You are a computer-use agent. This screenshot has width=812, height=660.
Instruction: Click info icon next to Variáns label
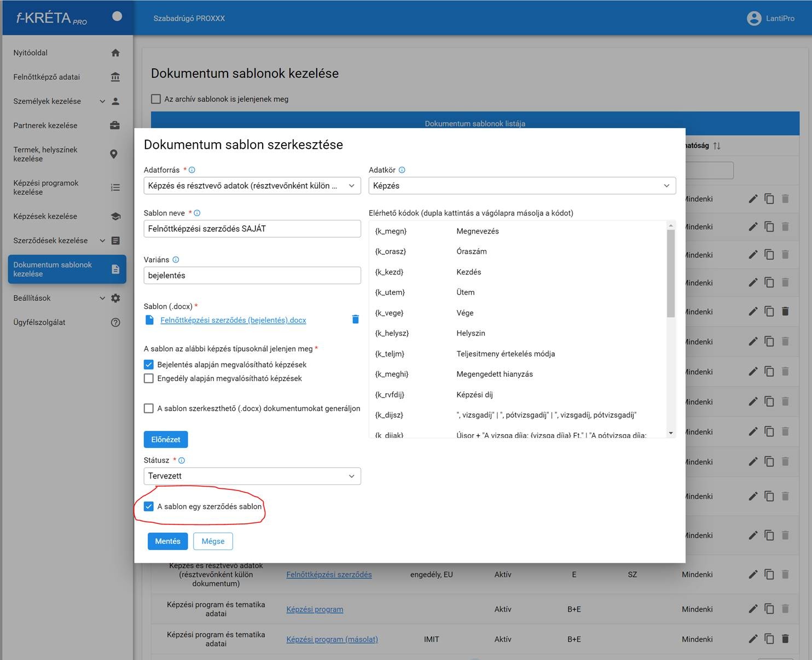point(176,260)
